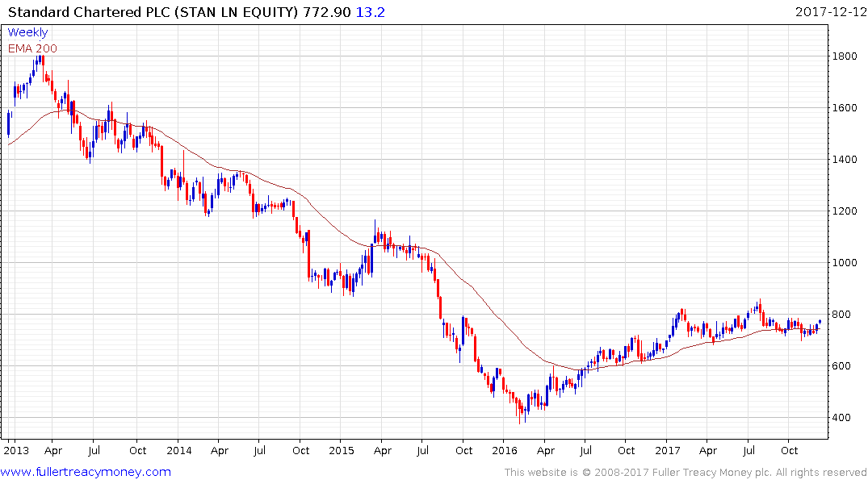The height and width of the screenshot is (484, 868).
Task: Click the 2017 year label on time axis
Action: [x=668, y=451]
